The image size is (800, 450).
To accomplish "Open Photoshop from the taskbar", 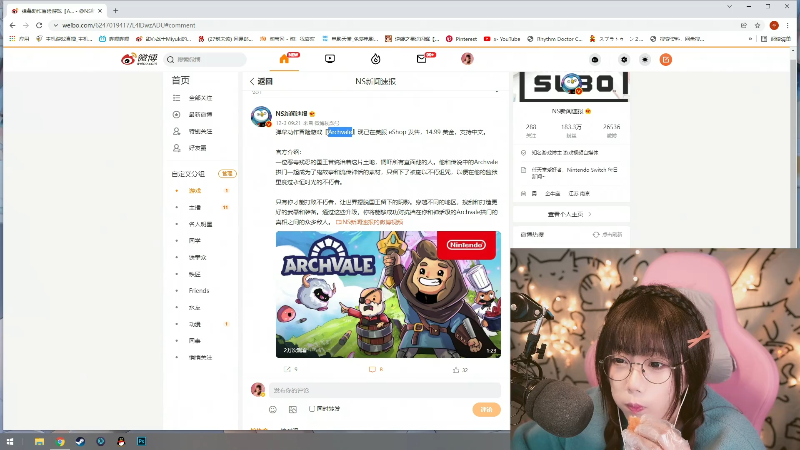I will [x=141, y=441].
